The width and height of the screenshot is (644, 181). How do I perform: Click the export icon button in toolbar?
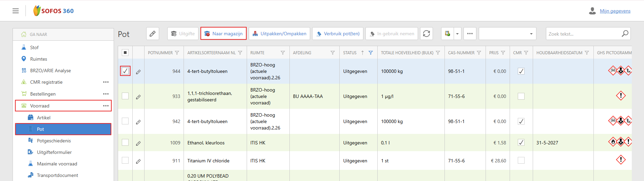point(448,34)
